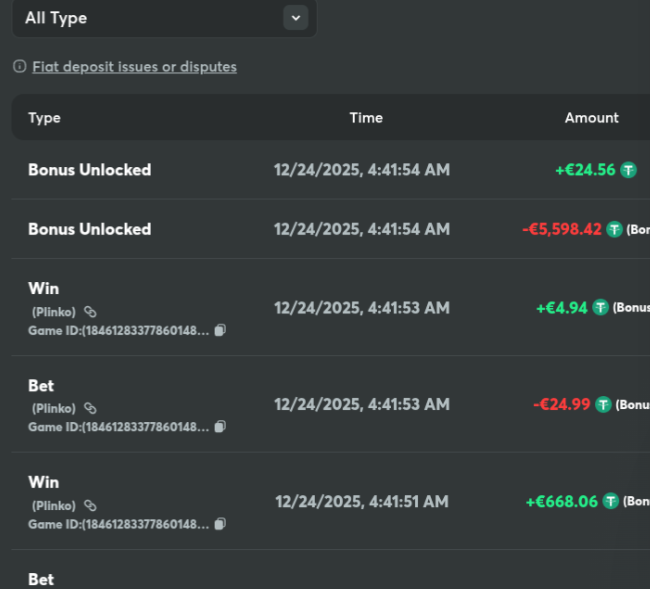Click the Tether coin icon beside -€24.99
The height and width of the screenshot is (589, 650).
[x=603, y=404]
